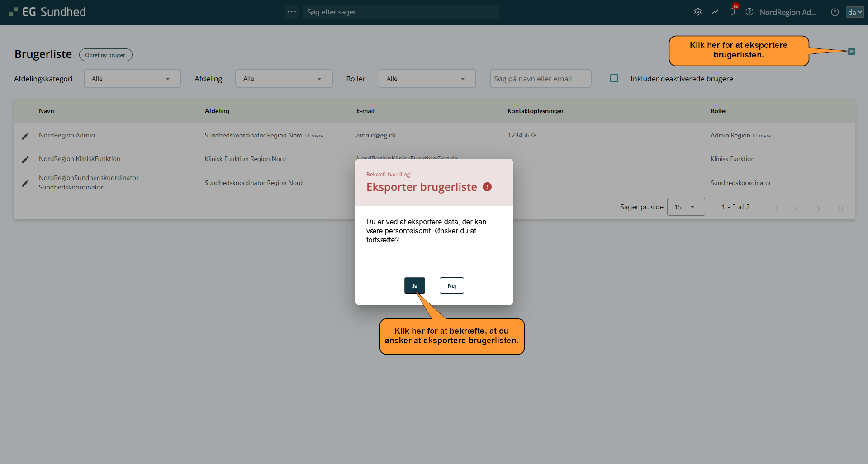This screenshot has width=868, height=464.
Task: Open the three-dots menu beside search
Action: 292,12
